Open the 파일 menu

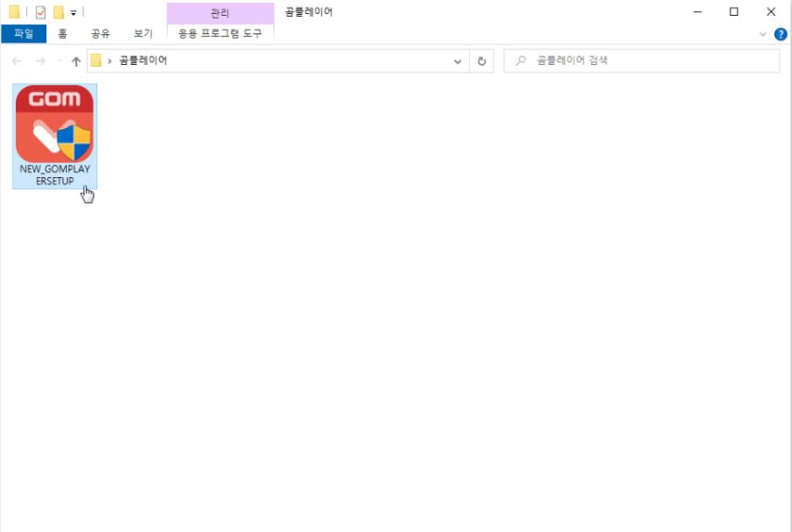23,33
